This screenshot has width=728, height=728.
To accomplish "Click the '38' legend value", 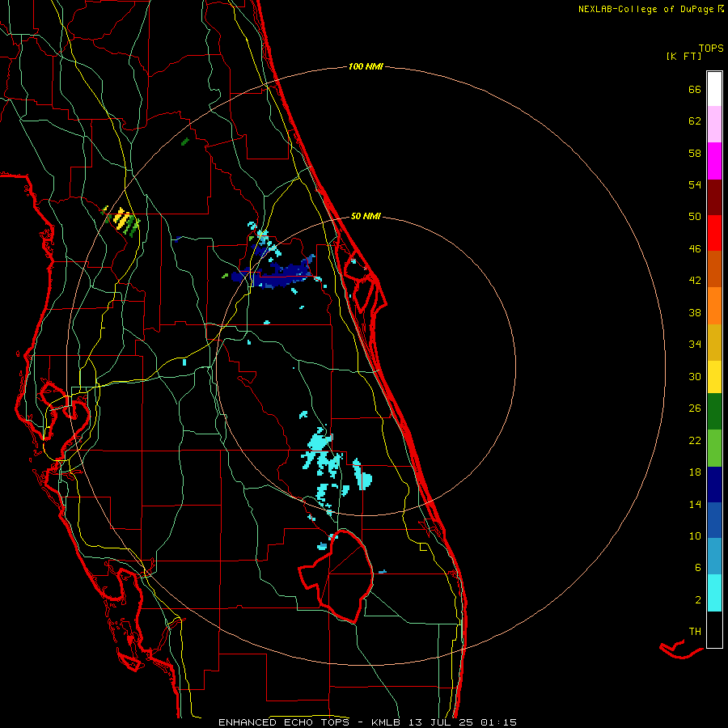I will [x=695, y=312].
